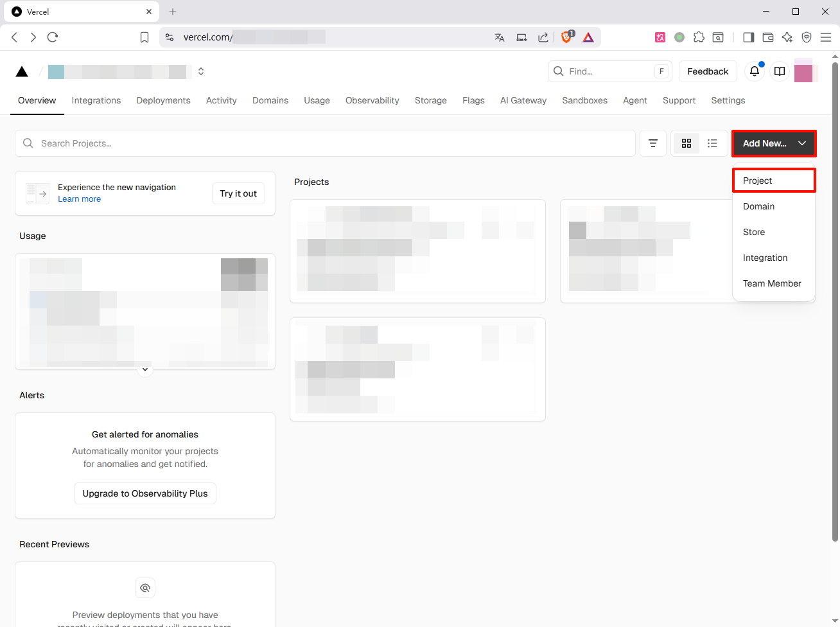Open the documentation book icon
The image size is (840, 627).
coord(780,71)
